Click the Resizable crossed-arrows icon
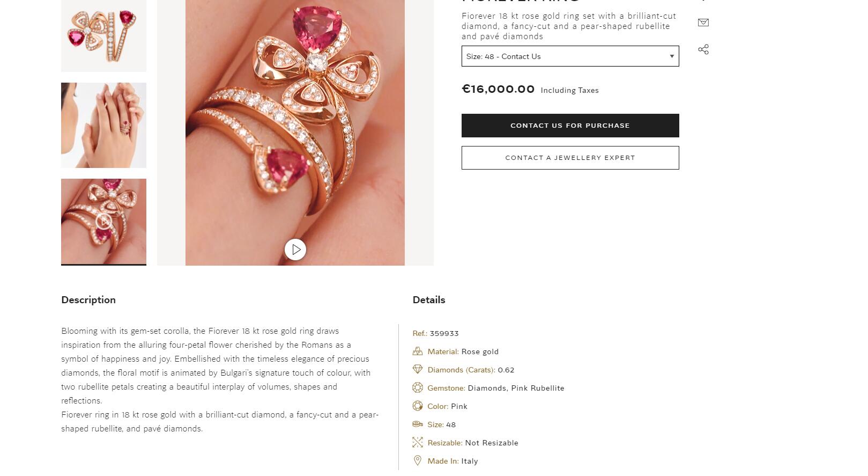Screen dimensions: 868x476 [x=418, y=442]
